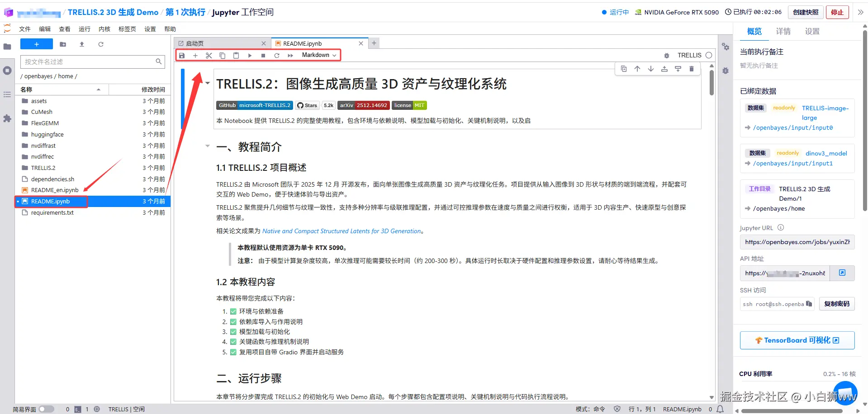Click the right panel horizontal scrollbar
Viewport: 868px width, 414px height.
click(792, 411)
